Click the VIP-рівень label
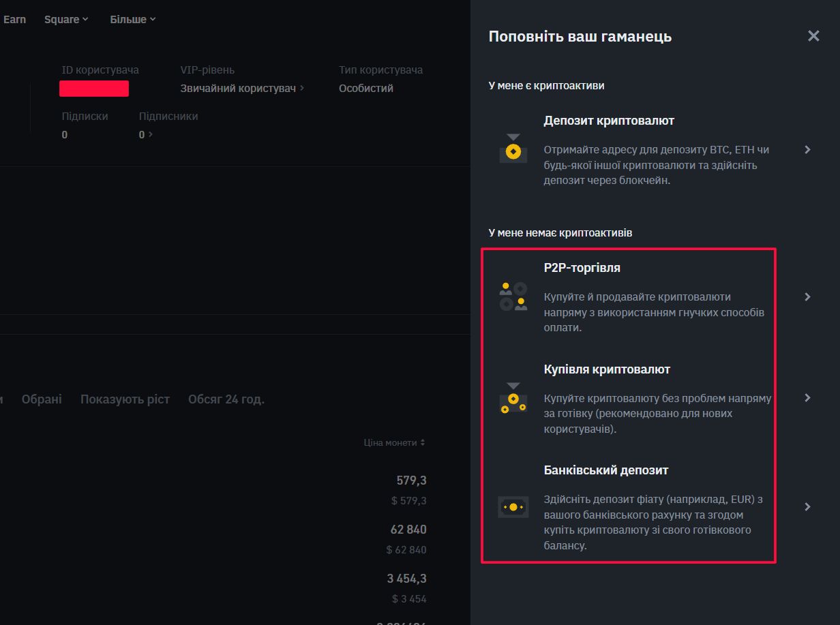840x625 pixels. click(x=207, y=70)
